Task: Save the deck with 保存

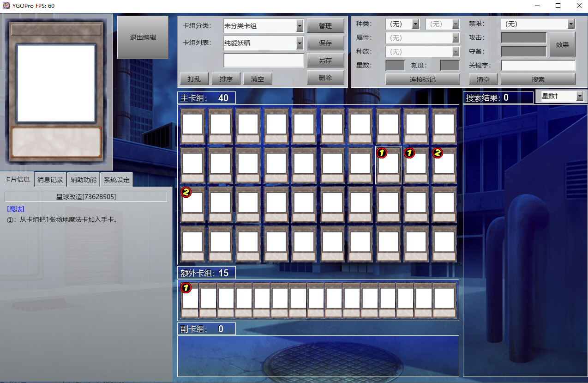Action: pyautogui.click(x=325, y=43)
